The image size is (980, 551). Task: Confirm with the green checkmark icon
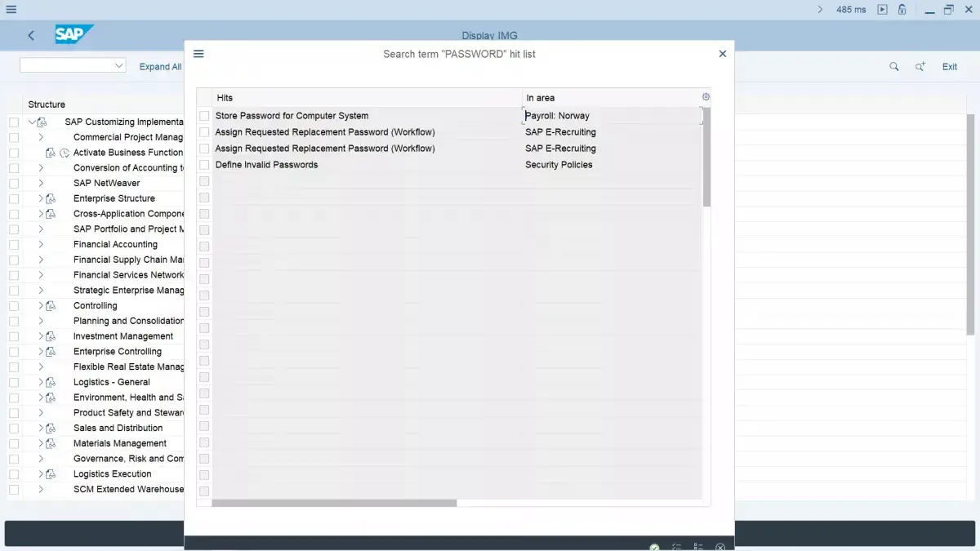(654, 547)
